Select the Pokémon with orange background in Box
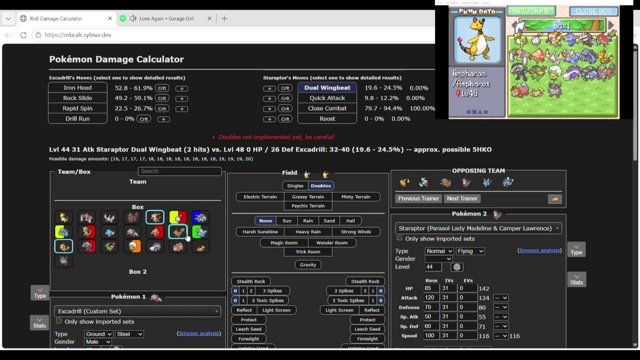Viewport: 640px width, 360px height. pyautogui.click(x=133, y=247)
